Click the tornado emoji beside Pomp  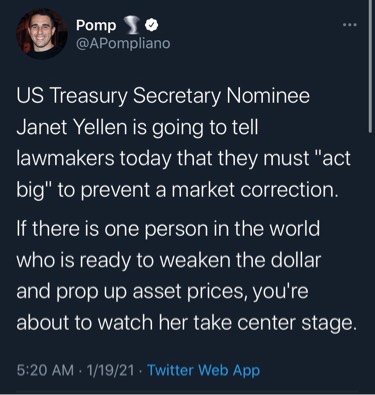tap(131, 26)
